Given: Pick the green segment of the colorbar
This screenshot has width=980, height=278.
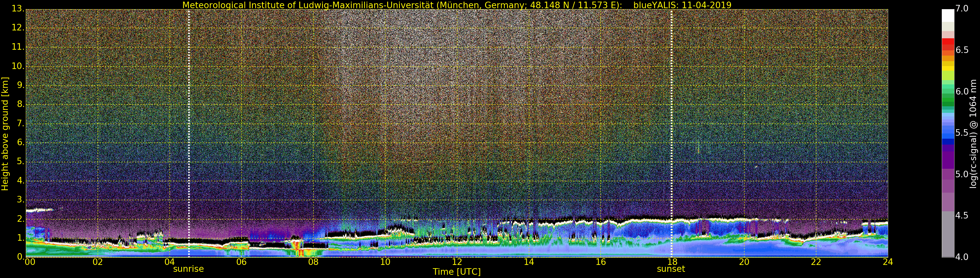Looking at the screenshot, I should 948,100.
